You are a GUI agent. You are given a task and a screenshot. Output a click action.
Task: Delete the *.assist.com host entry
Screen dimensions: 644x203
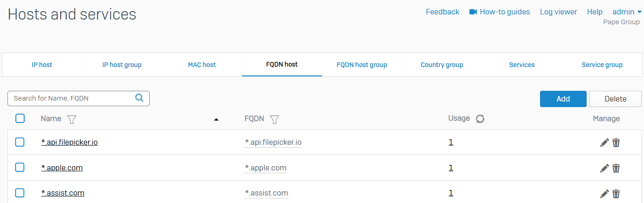click(616, 193)
